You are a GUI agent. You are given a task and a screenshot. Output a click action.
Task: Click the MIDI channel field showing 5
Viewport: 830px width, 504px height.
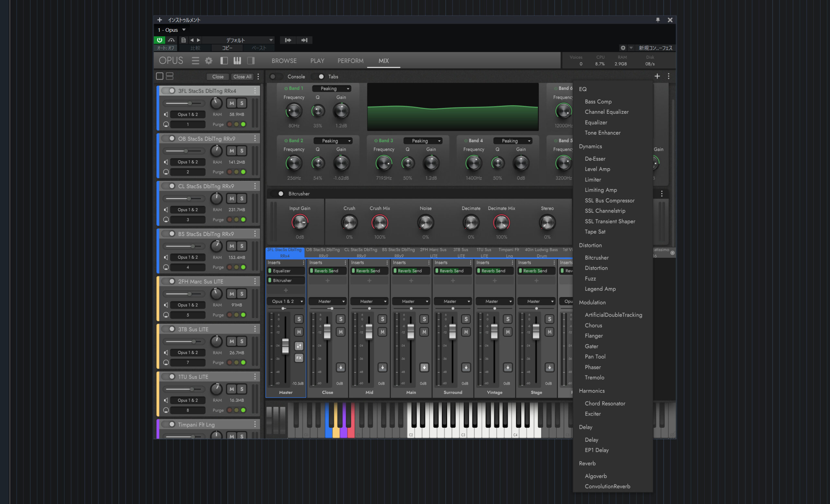tap(188, 315)
